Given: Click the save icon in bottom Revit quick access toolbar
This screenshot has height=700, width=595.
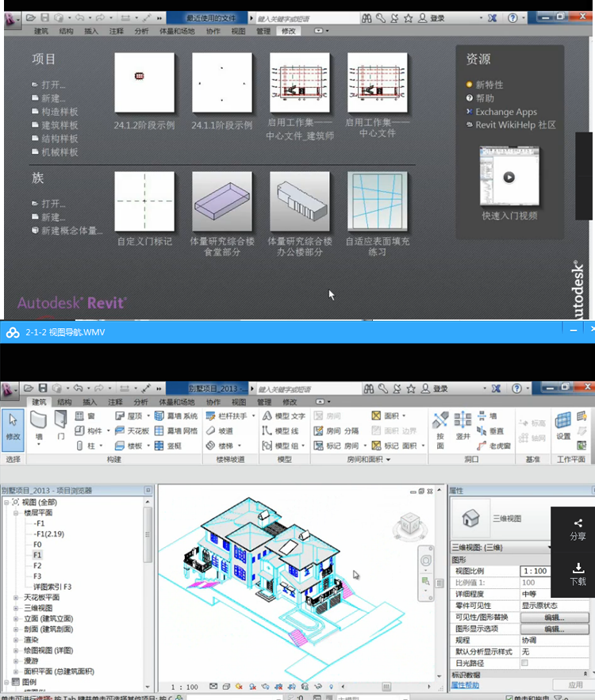Looking at the screenshot, I should (x=43, y=388).
